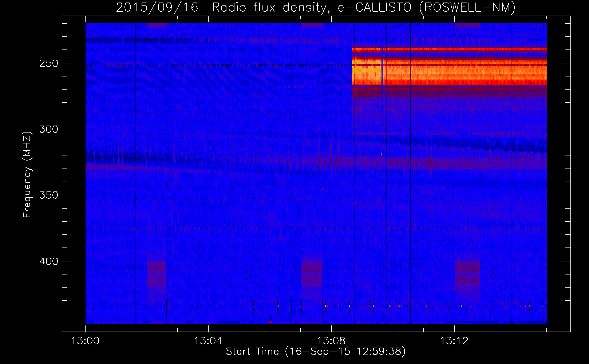
Task: Click the 250 frequency tick label
Action: [49, 63]
